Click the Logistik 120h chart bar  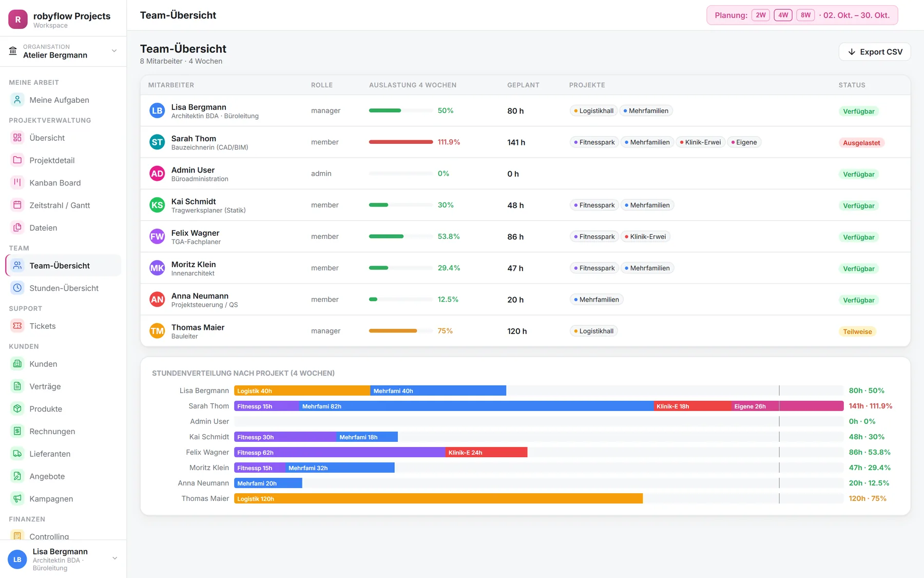[438, 499]
